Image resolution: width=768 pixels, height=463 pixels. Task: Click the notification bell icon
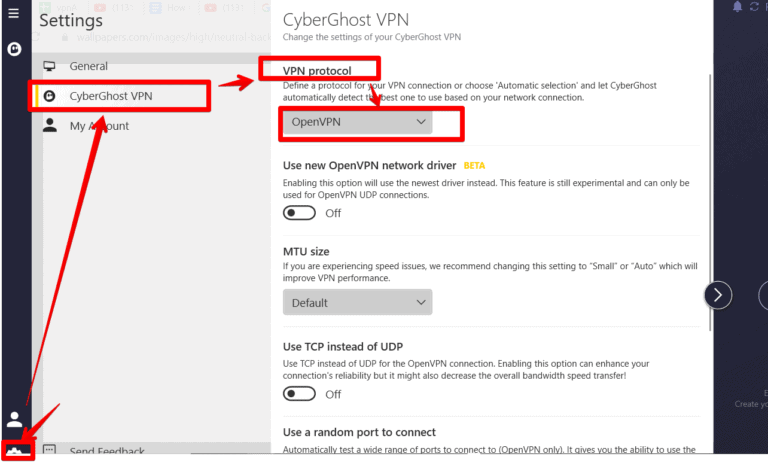click(738, 7)
